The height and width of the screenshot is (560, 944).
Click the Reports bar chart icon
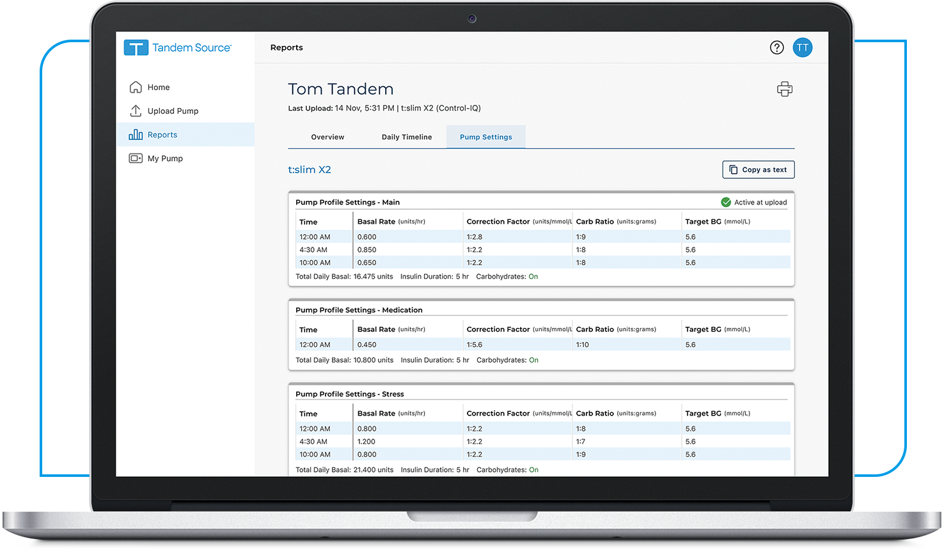coord(136,134)
